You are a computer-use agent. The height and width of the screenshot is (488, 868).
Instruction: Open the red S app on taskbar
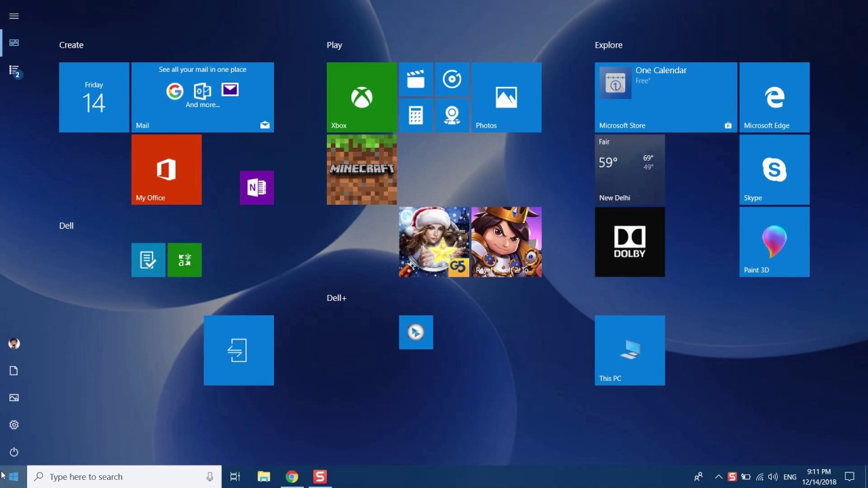(320, 476)
